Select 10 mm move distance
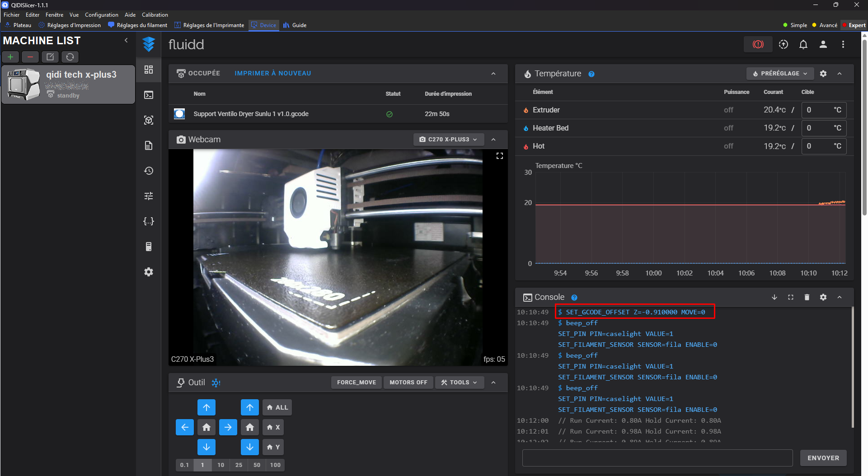 click(221, 465)
